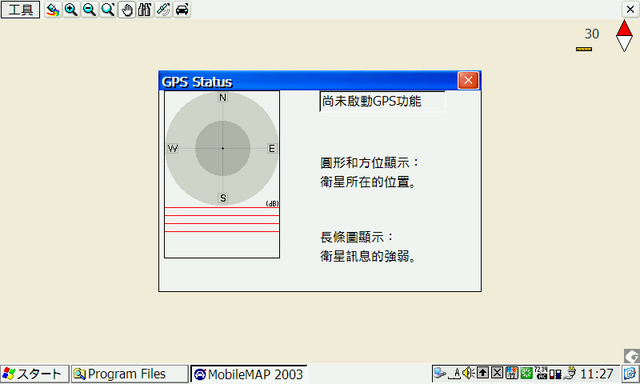Screen dimensions: 640x384
Task: Switch to Program Files taskbar window
Action: [x=129, y=374]
